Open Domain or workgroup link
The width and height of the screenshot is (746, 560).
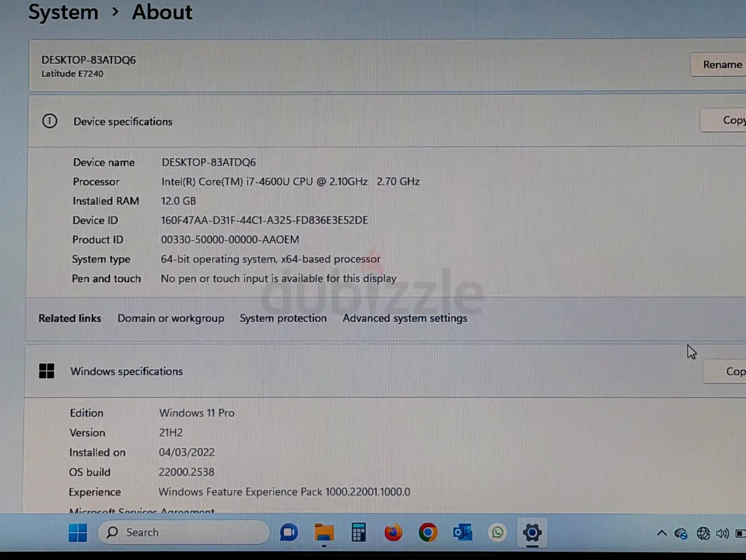[x=171, y=318]
